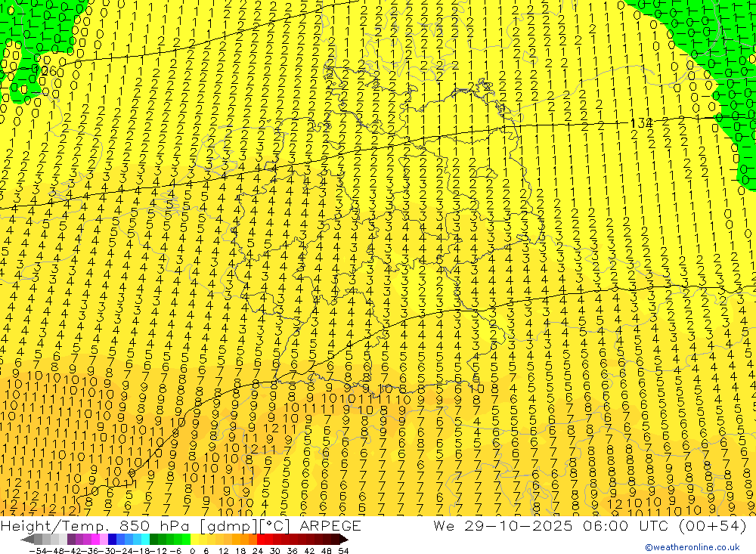Click the -54 legend tick label

[x=38, y=551]
